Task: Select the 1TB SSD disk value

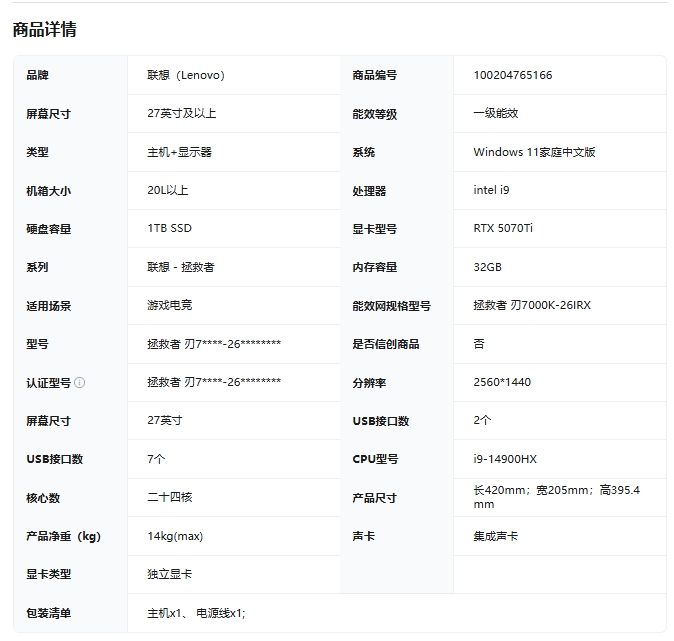Action: pos(169,228)
